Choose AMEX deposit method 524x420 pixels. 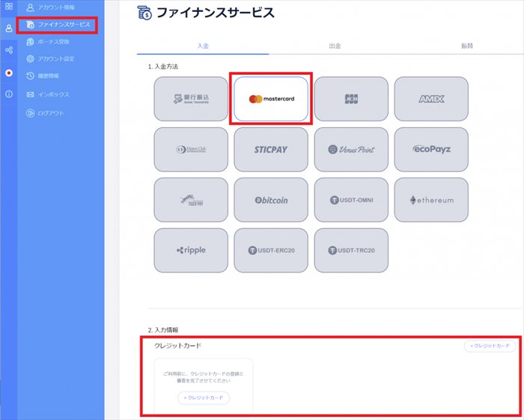(431, 99)
